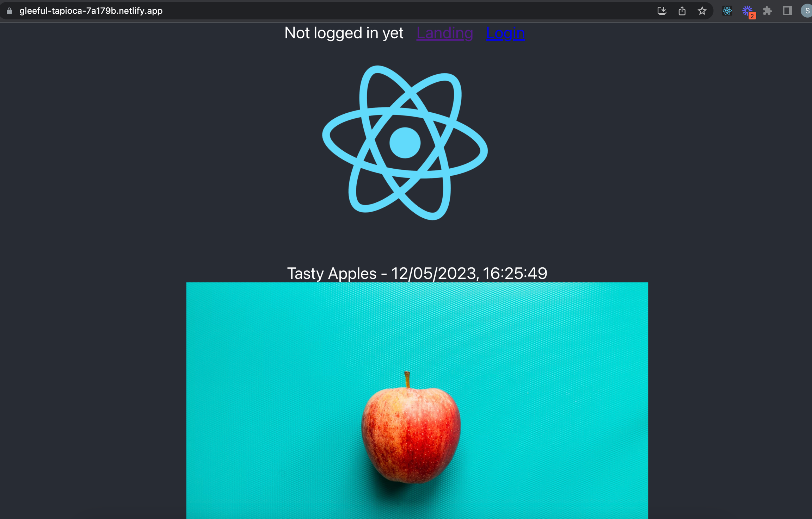Open the Extensions puzzle menu
Viewport: 812px width, 519px height.
click(767, 11)
